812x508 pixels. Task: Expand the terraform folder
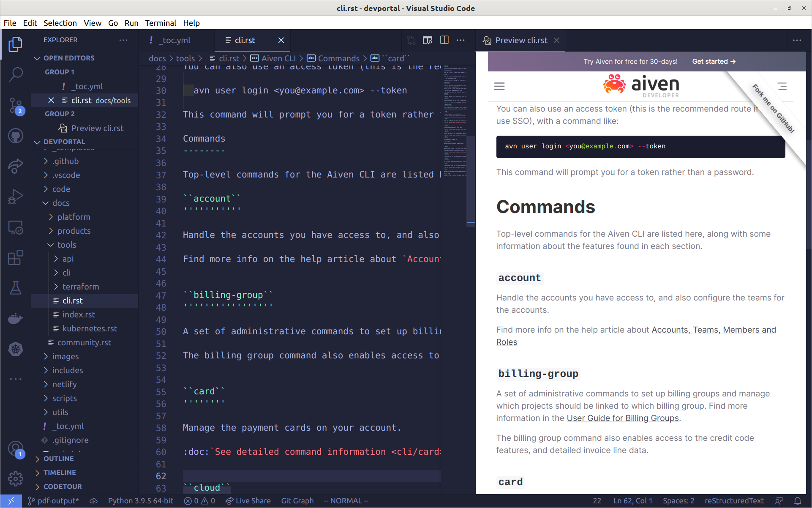coord(80,287)
